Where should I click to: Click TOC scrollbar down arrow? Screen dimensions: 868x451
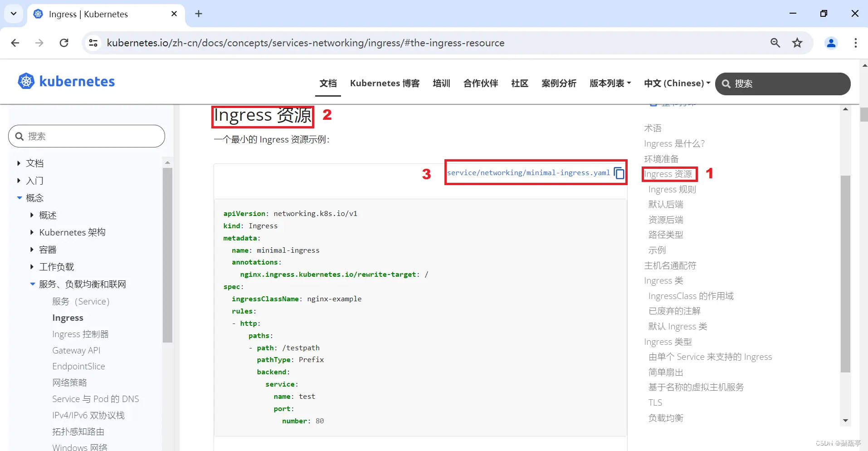[x=845, y=421]
